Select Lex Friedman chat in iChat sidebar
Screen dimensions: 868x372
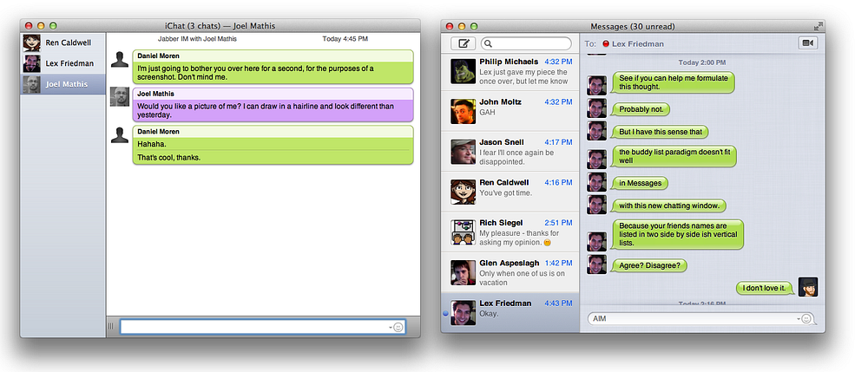pyautogui.click(x=63, y=63)
